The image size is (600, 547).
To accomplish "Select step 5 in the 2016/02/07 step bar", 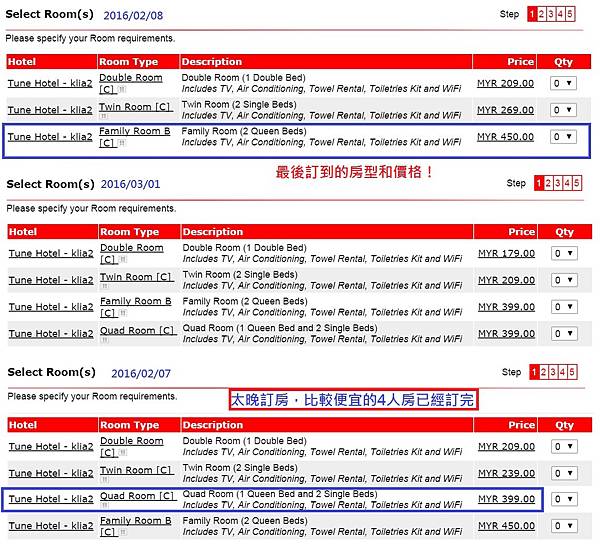I will coord(572,372).
